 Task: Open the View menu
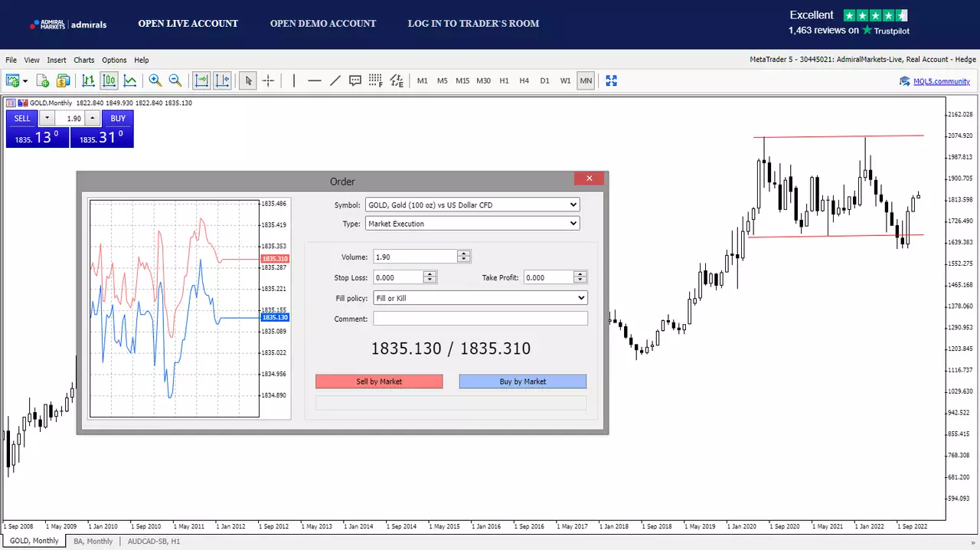pos(31,60)
